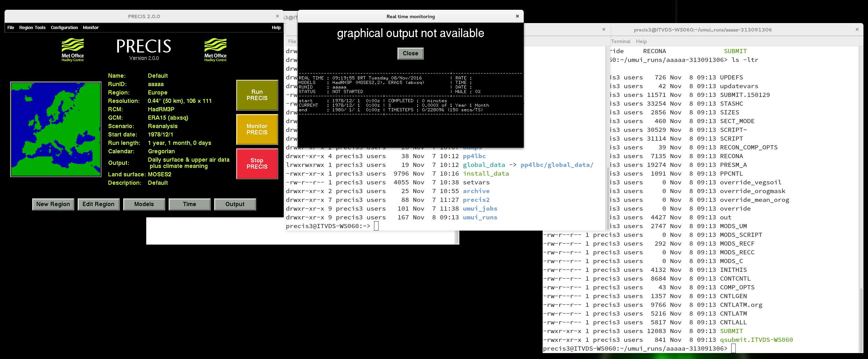Open the Configuration menu

[64, 28]
